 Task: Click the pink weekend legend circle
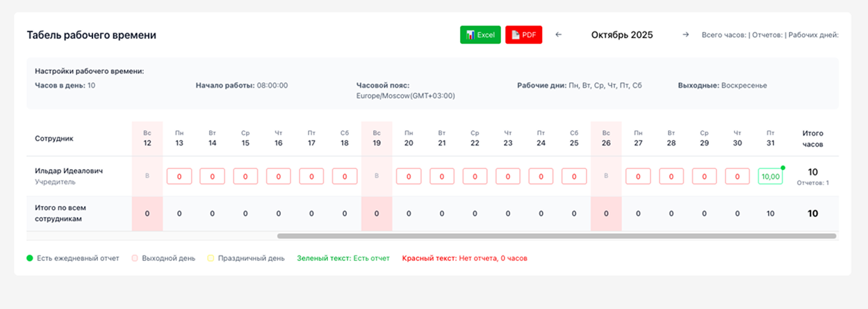point(135,258)
